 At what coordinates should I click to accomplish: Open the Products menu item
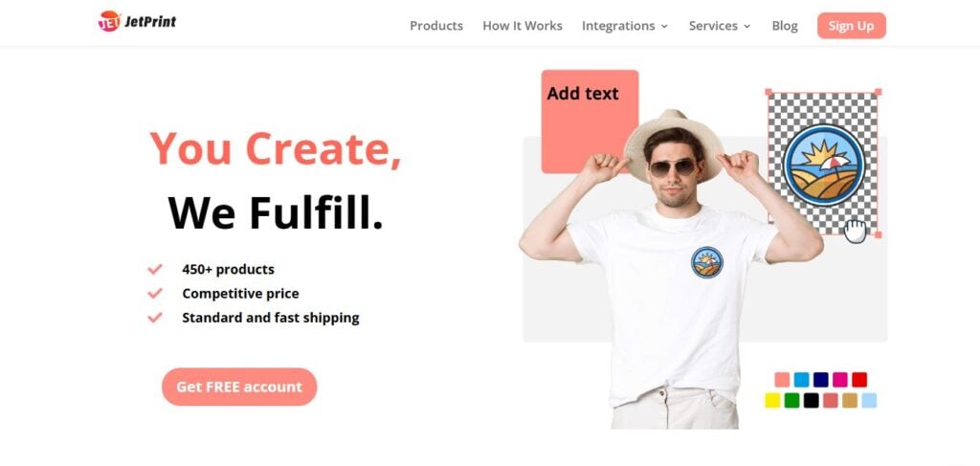point(436,26)
